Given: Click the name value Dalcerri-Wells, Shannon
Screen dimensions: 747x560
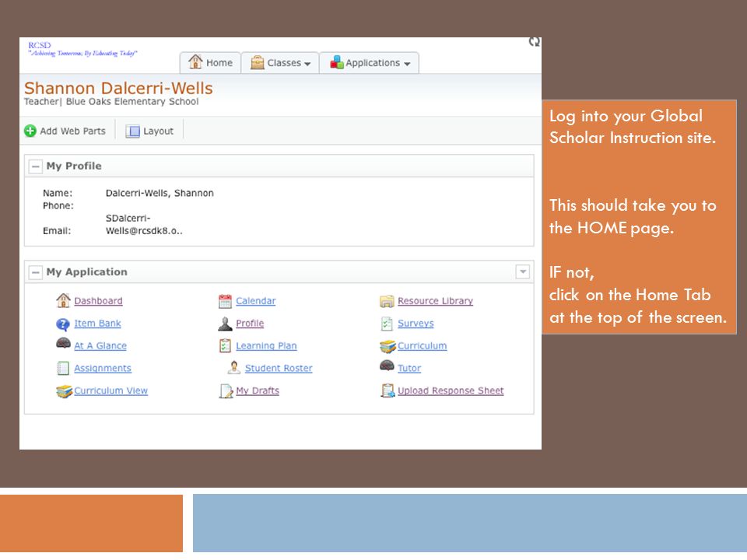Looking at the screenshot, I should click(x=160, y=193).
